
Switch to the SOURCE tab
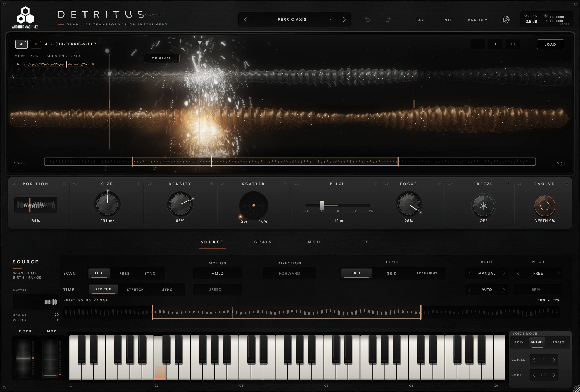click(212, 242)
